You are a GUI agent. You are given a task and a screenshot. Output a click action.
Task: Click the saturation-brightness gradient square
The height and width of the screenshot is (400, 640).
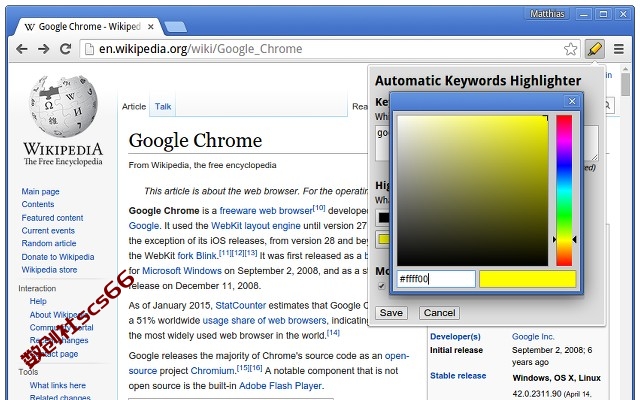473,191
